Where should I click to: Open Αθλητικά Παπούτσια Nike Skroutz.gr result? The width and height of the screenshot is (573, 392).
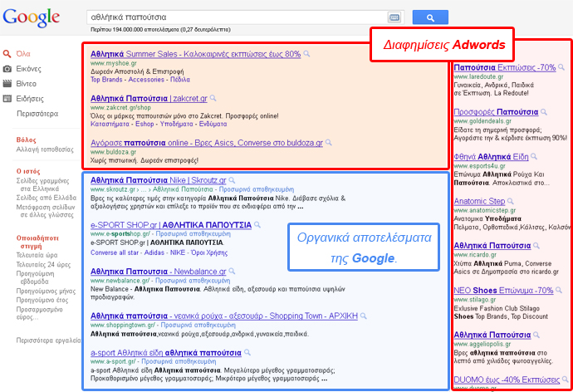tap(159, 180)
